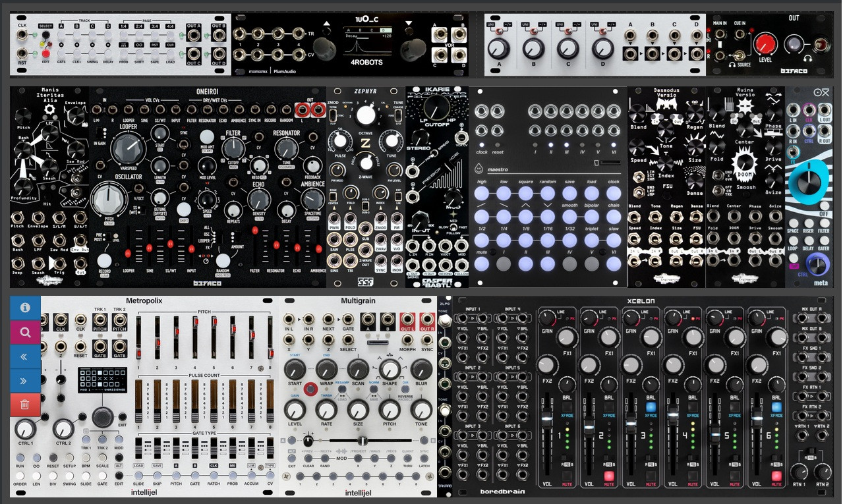Select the Desmodus Versio module
Image resolution: width=843 pixels, height=504 pixels.
tap(666, 187)
